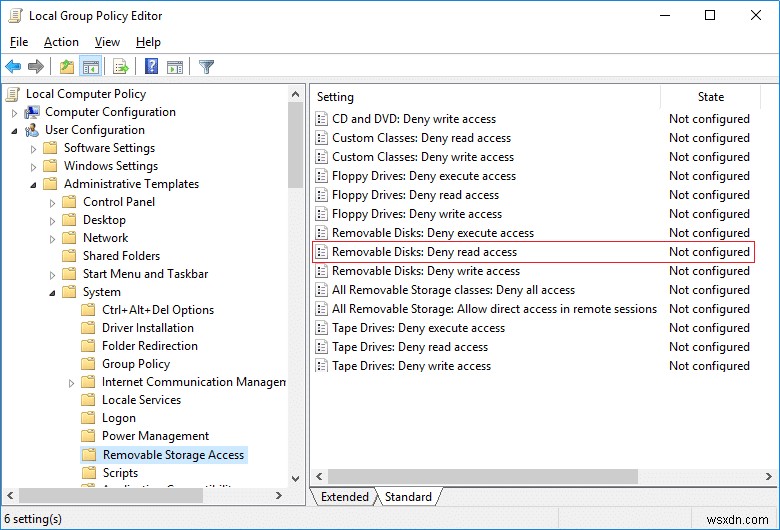Toggle the Show/Hide console tree icon
780x530 pixels.
click(91, 66)
